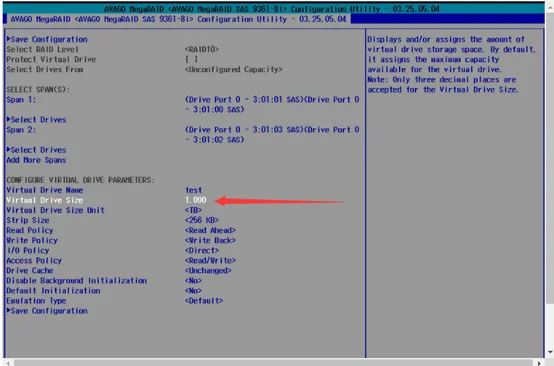Viewport: 554px width, 366px height.
Task: Click the blue Configuration Utility title bar
Action: click(x=274, y=19)
